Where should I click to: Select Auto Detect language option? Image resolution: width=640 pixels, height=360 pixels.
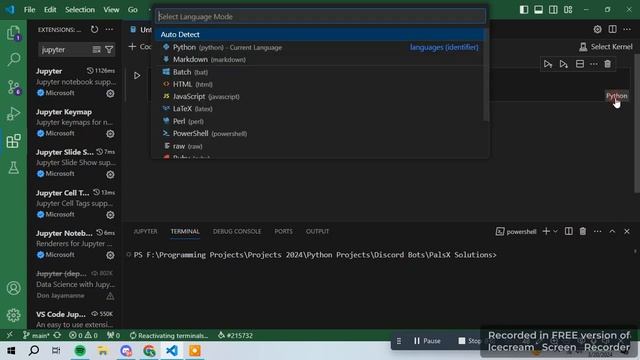[320, 35]
